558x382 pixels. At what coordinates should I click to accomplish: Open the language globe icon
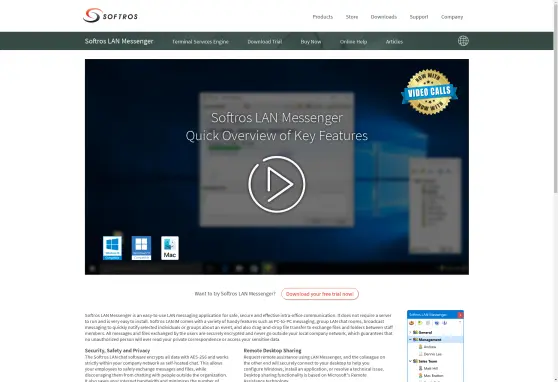(463, 41)
